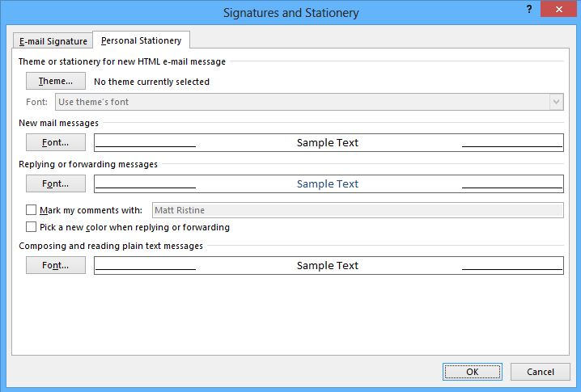
Task: Click the 'Matt Ristine' comments name field
Action: [358, 210]
